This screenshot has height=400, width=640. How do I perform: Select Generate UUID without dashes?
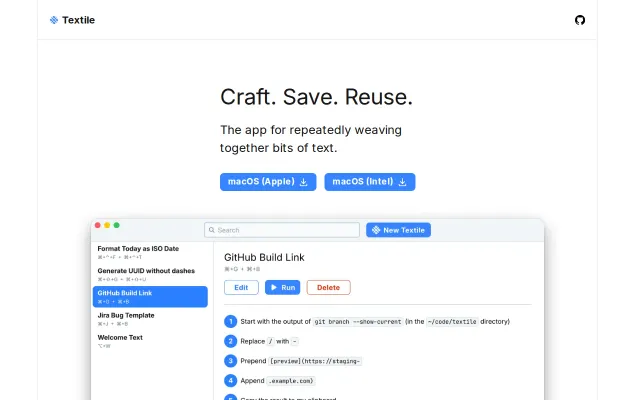150,275
